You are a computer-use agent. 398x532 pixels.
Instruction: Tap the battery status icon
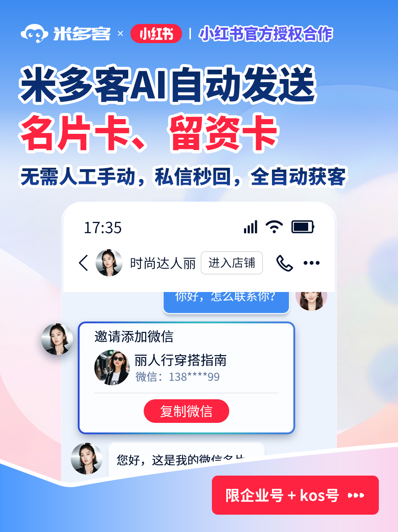[x=303, y=227]
